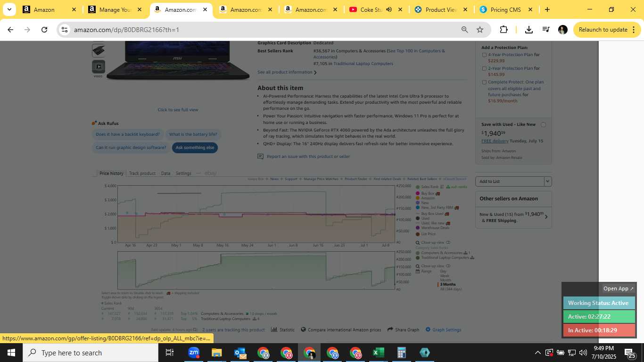Click to see full view link
This screenshot has width=644, height=362.
pyautogui.click(x=178, y=110)
